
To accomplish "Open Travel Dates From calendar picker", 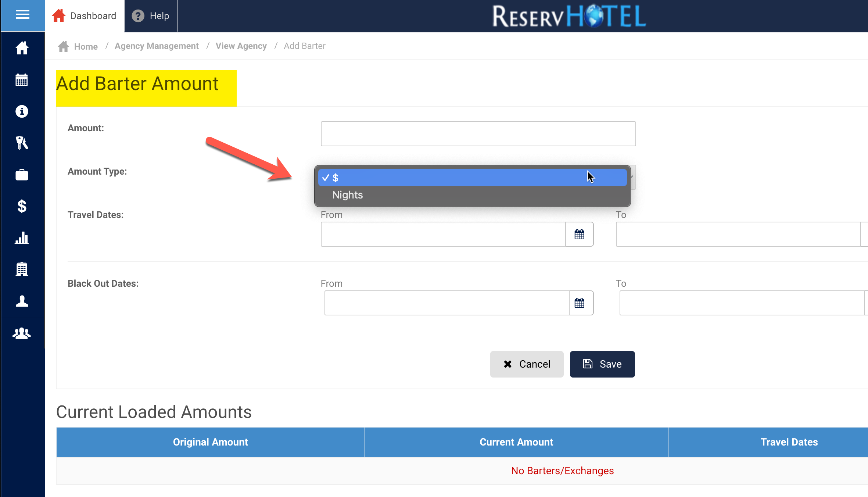I will pyautogui.click(x=579, y=234).
